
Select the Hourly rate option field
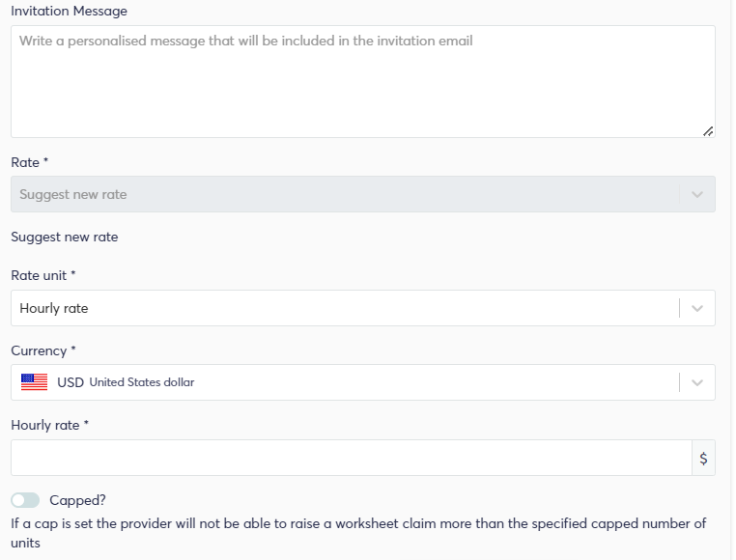point(363,308)
